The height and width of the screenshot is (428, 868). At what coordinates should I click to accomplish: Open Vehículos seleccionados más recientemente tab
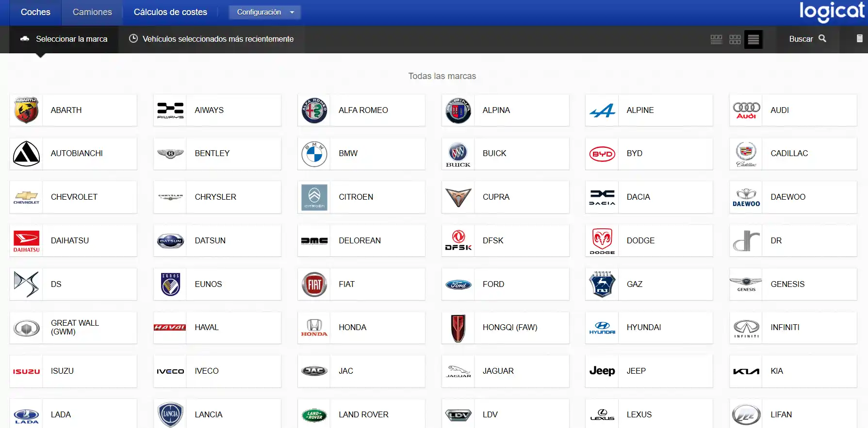click(212, 39)
